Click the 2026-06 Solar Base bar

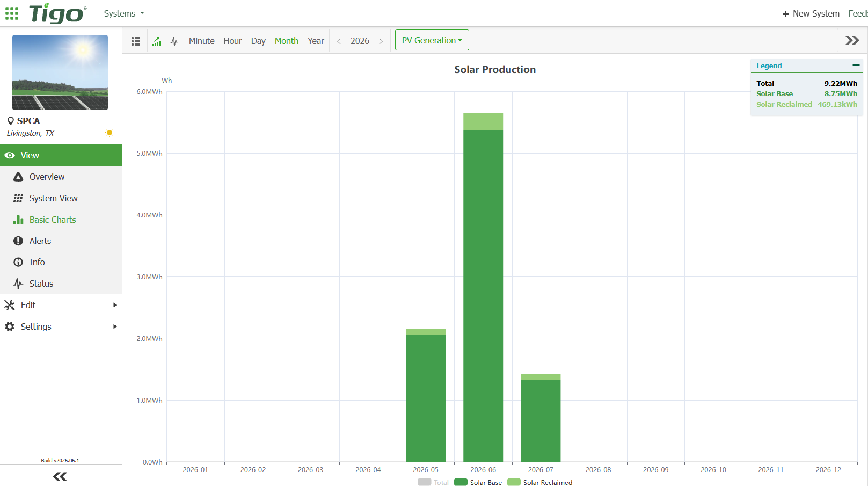[483, 296]
